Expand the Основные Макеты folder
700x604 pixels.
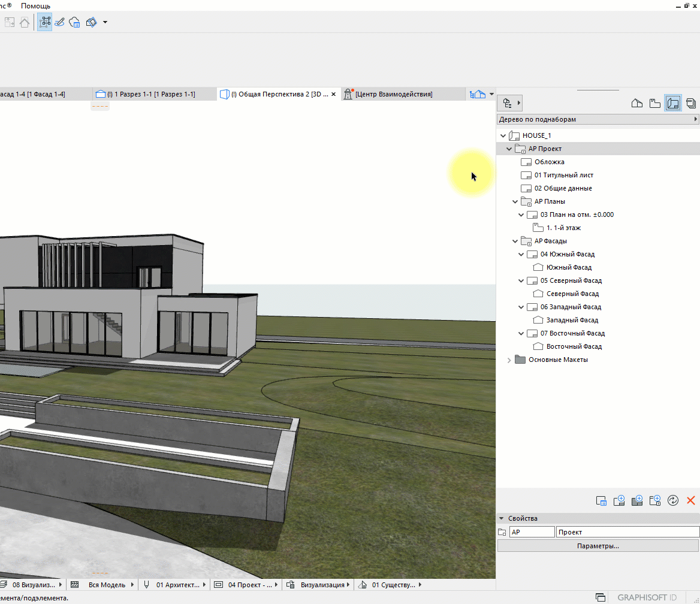tap(509, 360)
